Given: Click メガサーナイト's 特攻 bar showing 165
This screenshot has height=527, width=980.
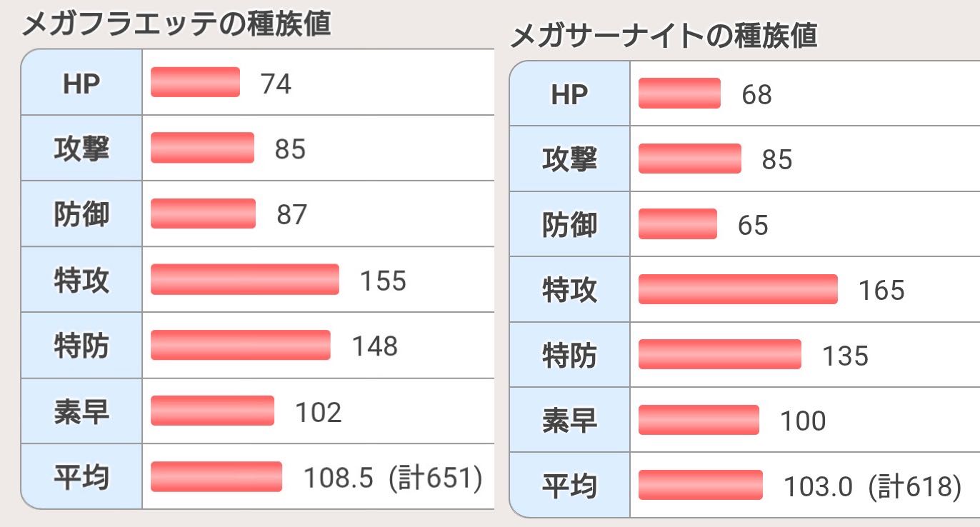Looking at the screenshot, I should coord(737,289).
